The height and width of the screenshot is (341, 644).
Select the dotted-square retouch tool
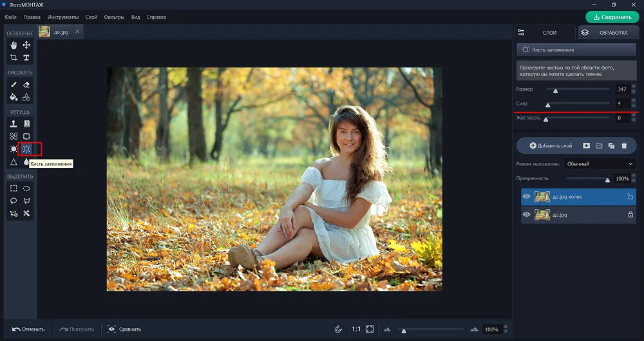[x=26, y=136]
